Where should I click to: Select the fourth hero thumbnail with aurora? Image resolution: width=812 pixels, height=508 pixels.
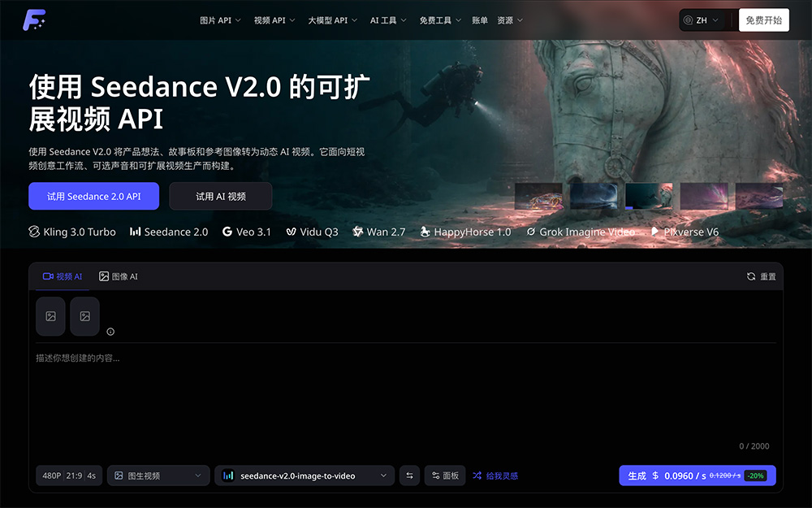pos(704,196)
